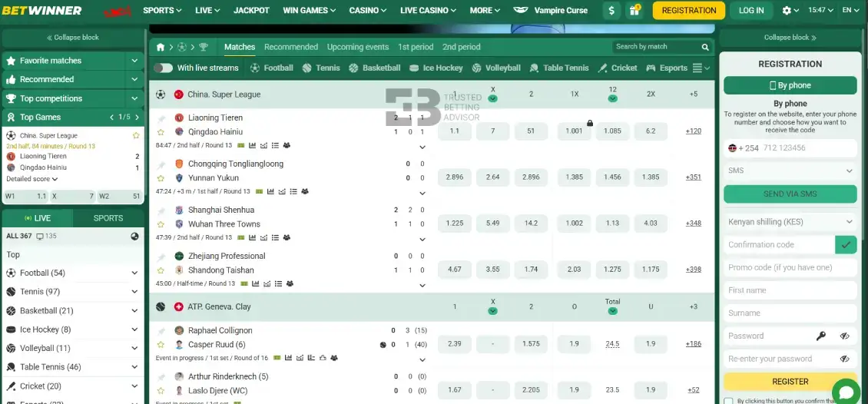Expand Detailed score dropdown
The height and width of the screenshot is (404, 868).
coord(32,179)
